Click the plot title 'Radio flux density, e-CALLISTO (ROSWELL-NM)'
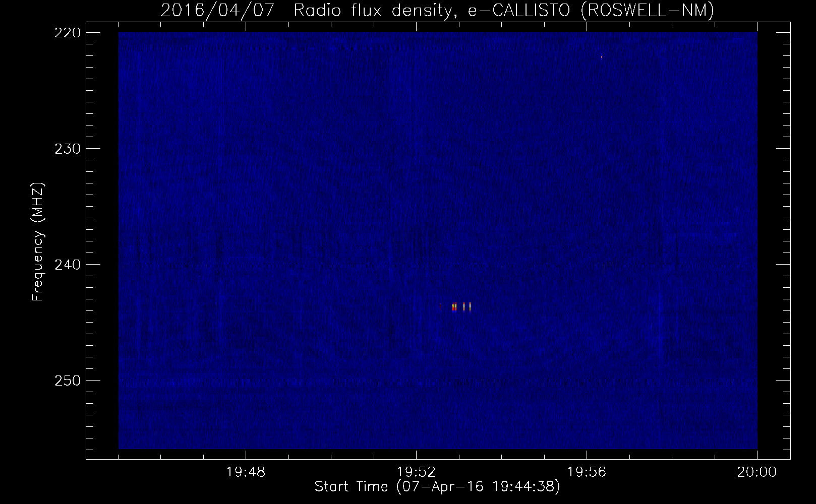Image resolution: width=816 pixels, height=504 pixels. (x=504, y=10)
